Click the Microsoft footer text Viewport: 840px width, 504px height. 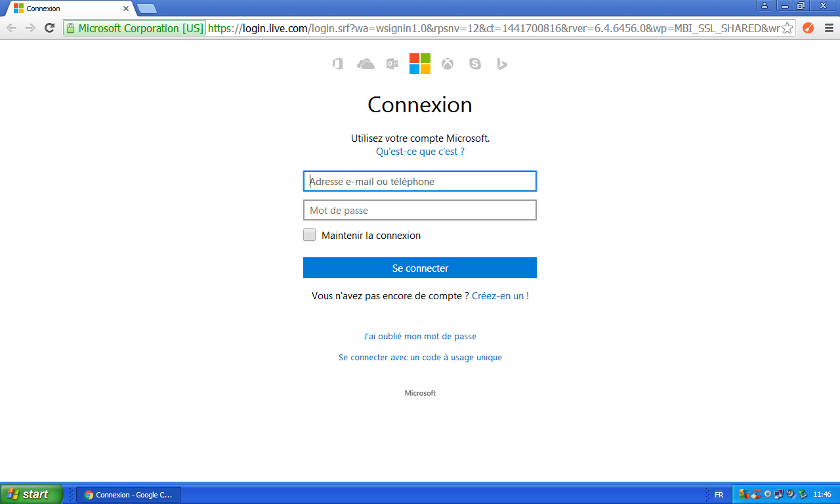[x=420, y=393]
